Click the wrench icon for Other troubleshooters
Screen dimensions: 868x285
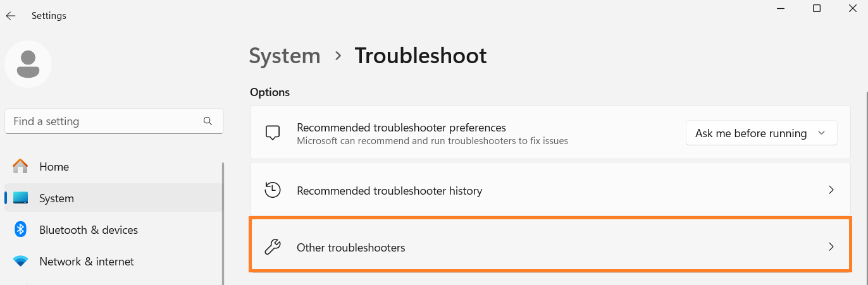[273, 247]
